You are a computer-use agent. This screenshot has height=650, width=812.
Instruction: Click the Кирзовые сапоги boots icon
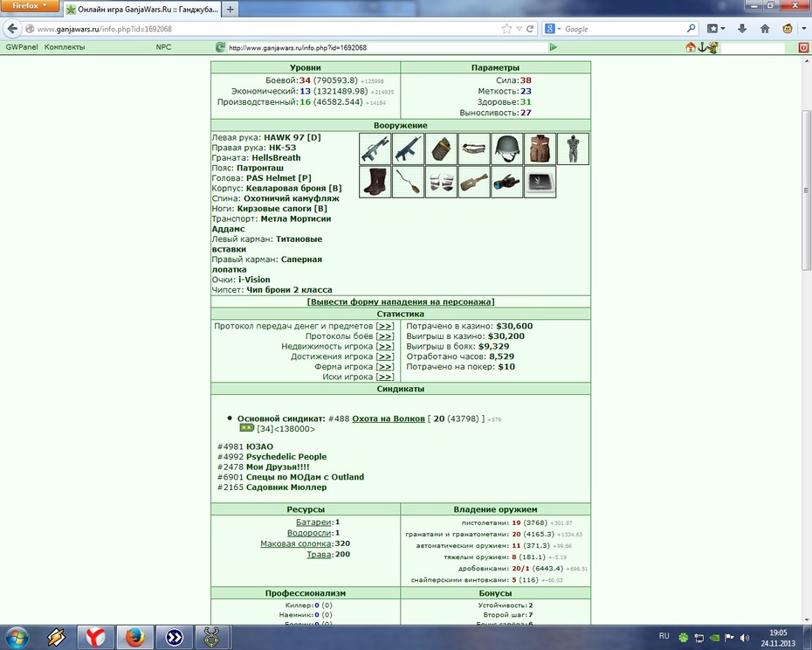pyautogui.click(x=375, y=182)
